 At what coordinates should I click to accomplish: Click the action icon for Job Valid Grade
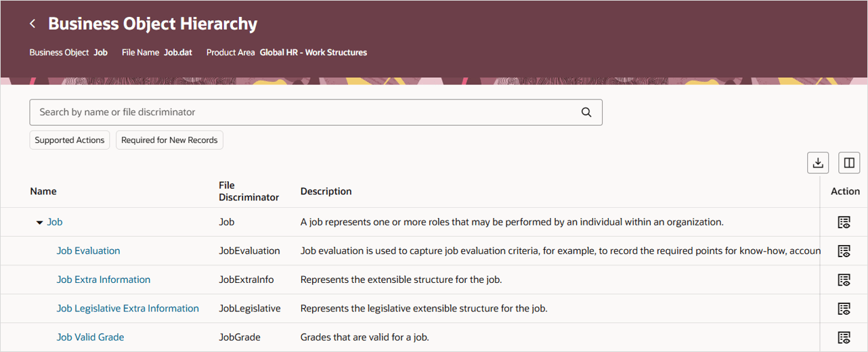coord(844,337)
